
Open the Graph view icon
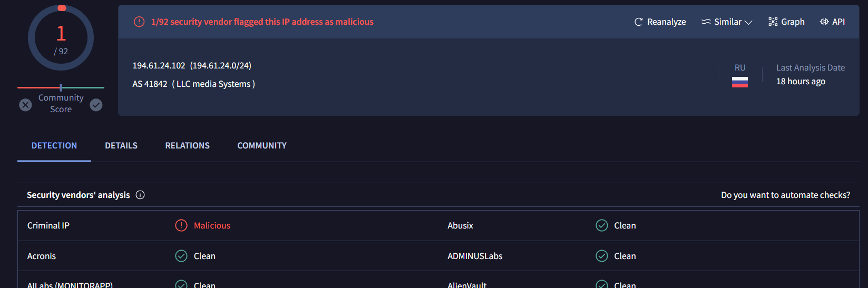773,22
